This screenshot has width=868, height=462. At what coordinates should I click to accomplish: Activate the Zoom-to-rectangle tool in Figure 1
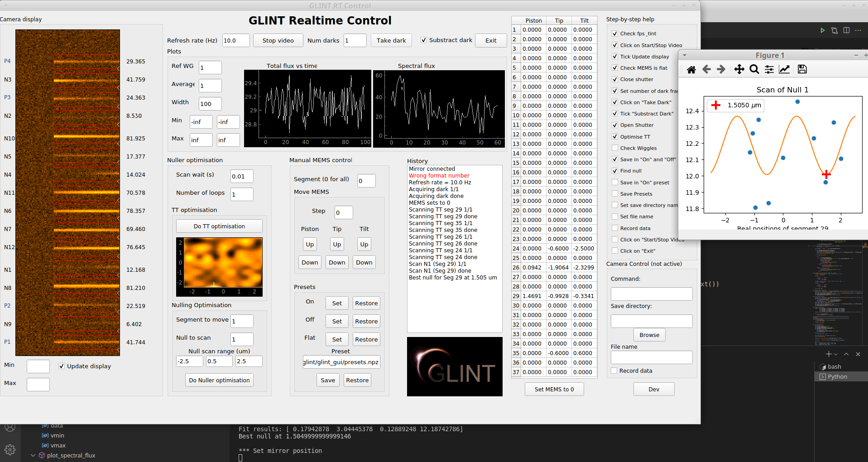[x=754, y=69]
